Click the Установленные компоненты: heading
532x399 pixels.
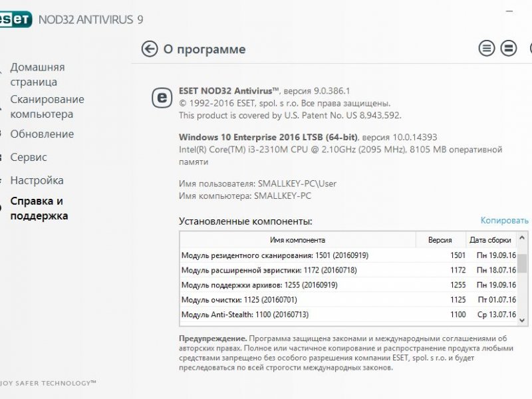click(245, 221)
